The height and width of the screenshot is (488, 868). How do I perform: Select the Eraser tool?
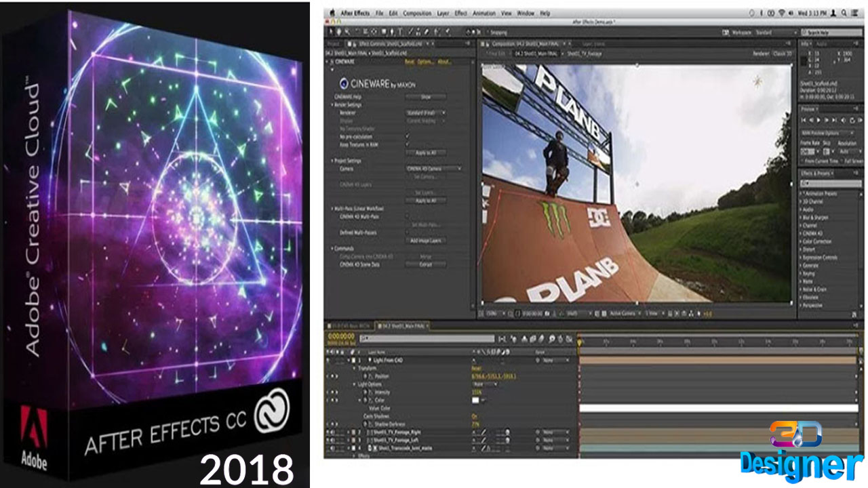pos(427,32)
